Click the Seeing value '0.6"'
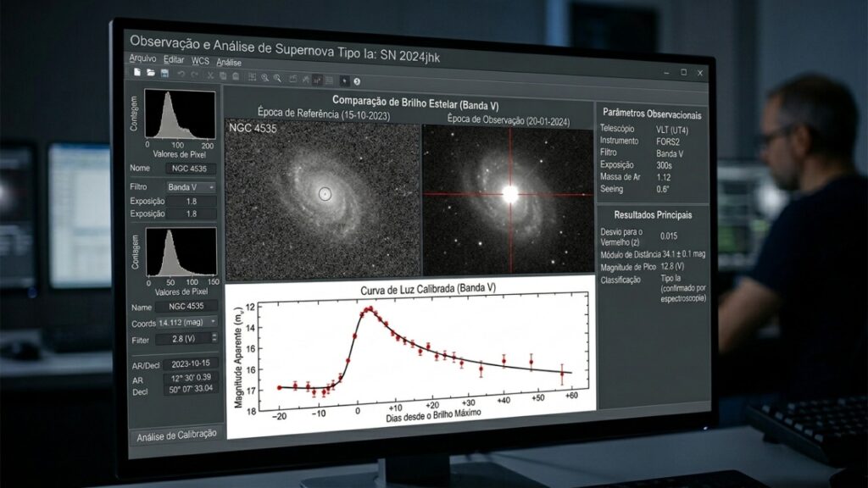 click(x=663, y=189)
